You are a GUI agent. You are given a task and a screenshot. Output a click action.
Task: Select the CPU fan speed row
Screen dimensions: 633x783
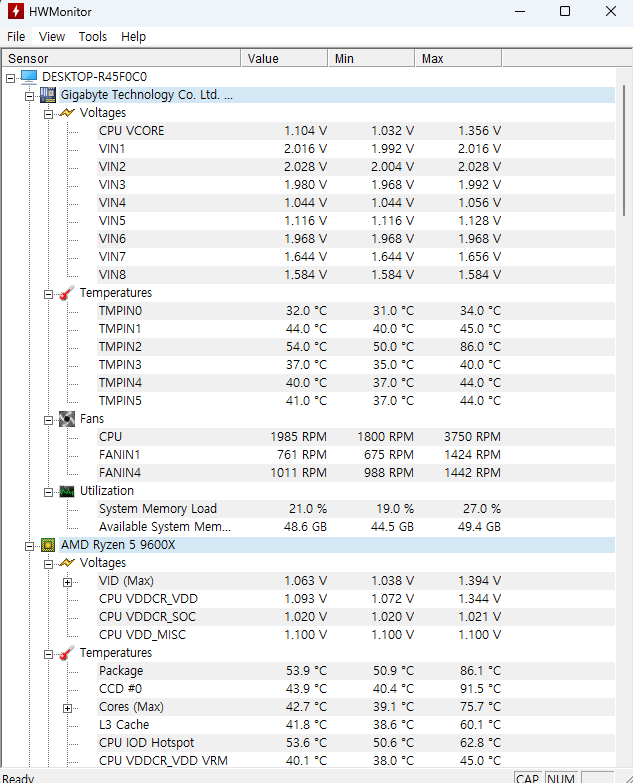(x=356, y=436)
